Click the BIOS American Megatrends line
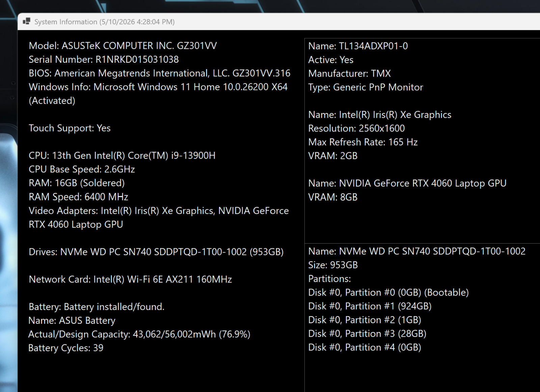 160,73
